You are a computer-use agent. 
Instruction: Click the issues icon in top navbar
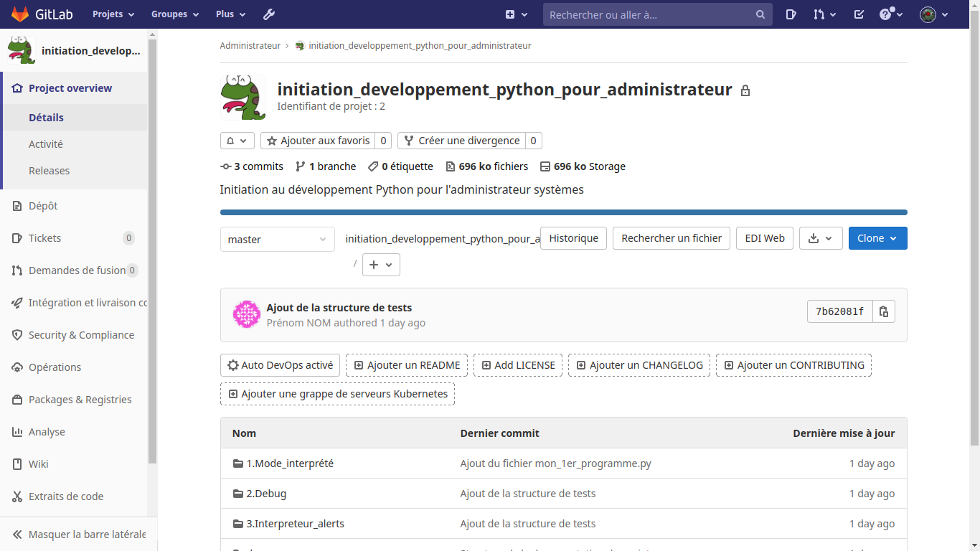pos(791,14)
